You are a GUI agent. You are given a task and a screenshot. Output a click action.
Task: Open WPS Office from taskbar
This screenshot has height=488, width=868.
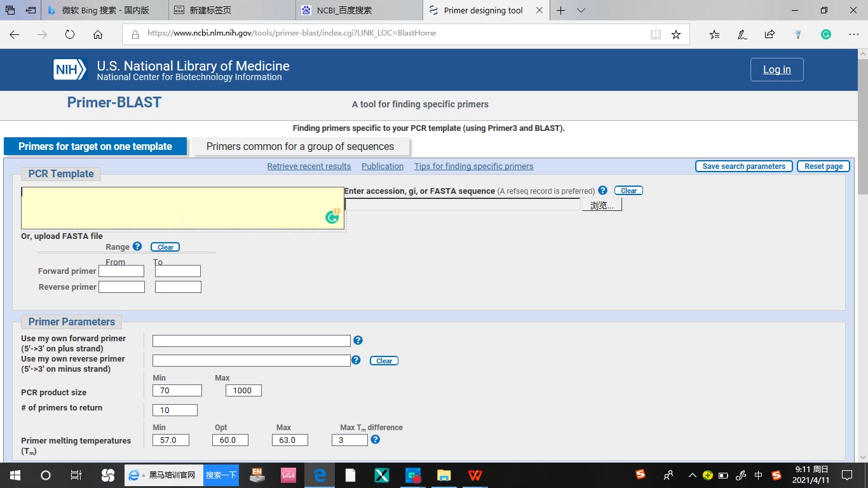pos(475,475)
